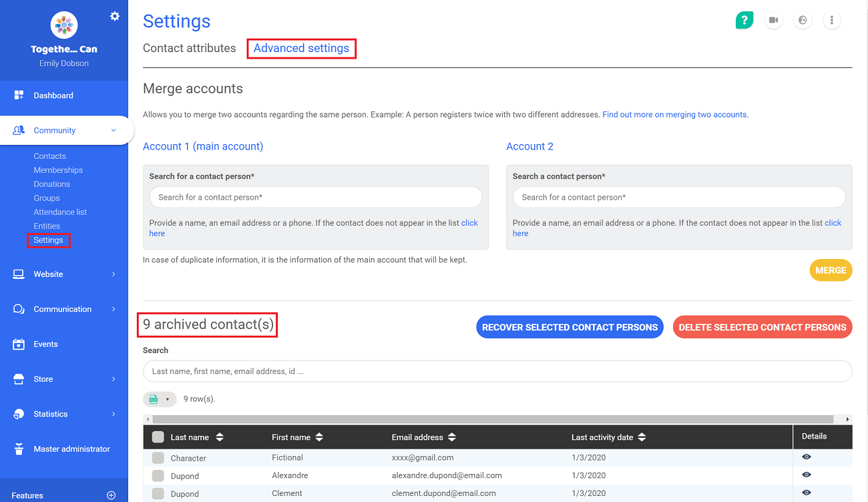Click the horizontal table scrollbar
The width and height of the screenshot is (868, 502).
(493, 419)
